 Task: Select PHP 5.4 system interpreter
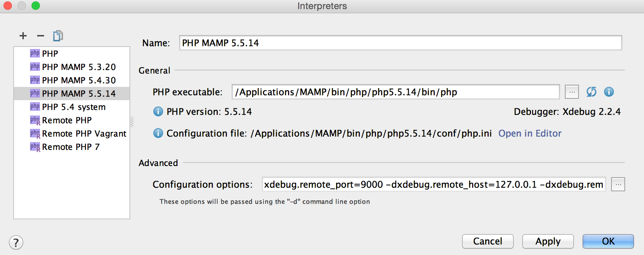[x=72, y=107]
